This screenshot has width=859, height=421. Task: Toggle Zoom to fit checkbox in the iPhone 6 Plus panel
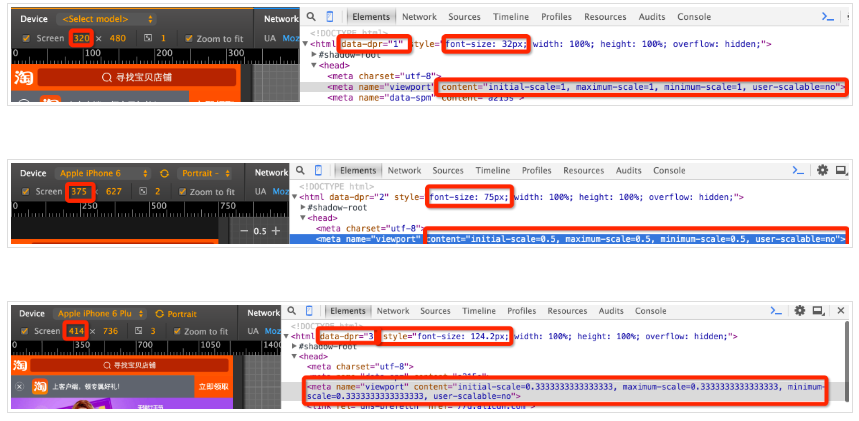[x=177, y=331]
